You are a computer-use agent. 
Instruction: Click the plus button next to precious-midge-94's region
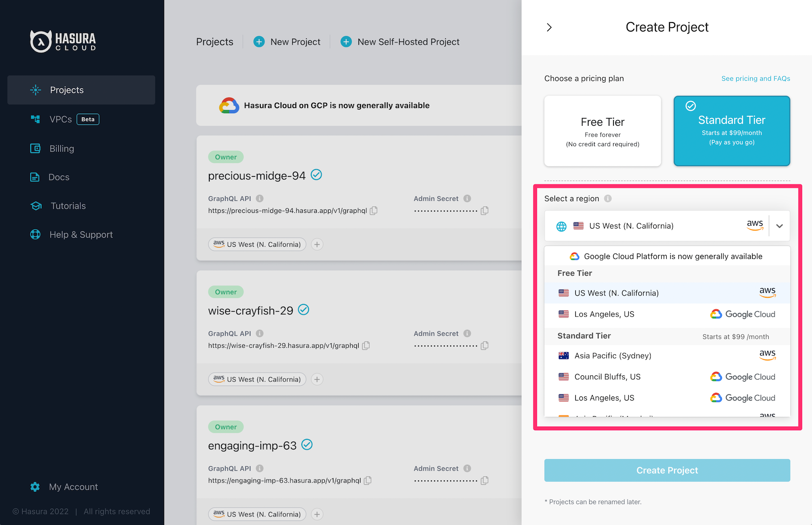[317, 244]
